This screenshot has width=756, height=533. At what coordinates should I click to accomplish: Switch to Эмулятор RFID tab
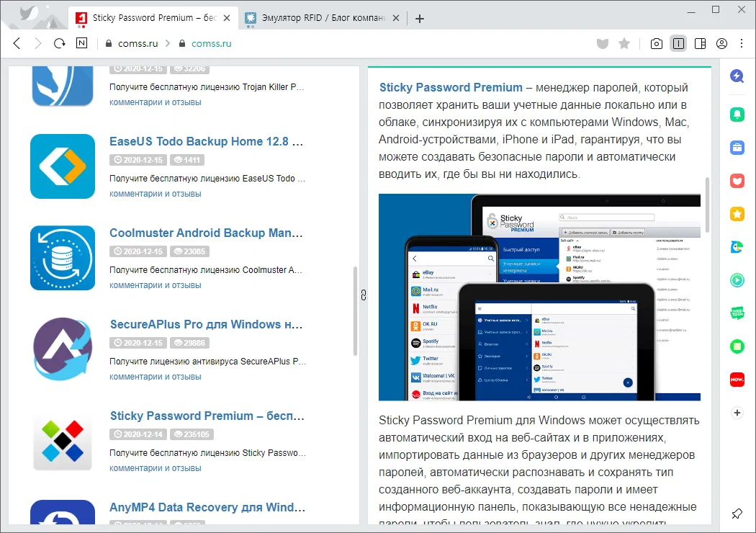[x=322, y=18]
